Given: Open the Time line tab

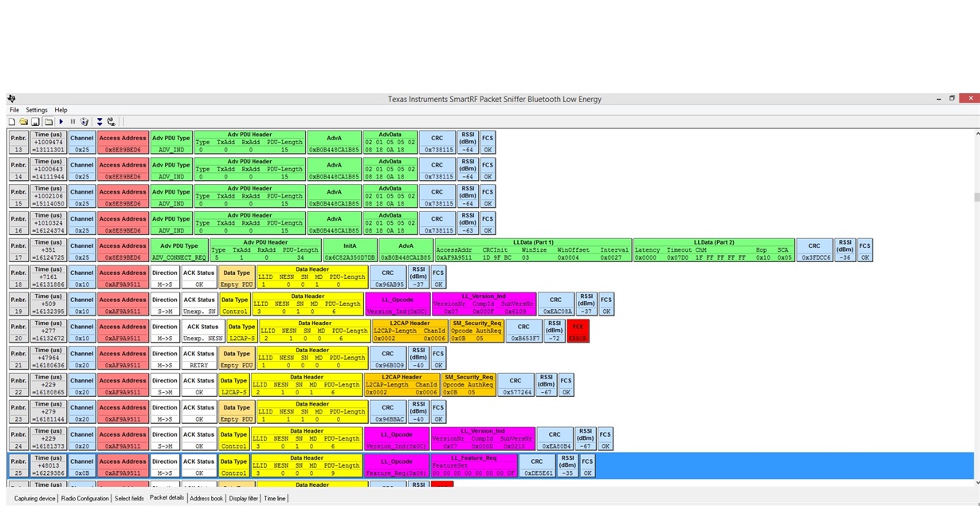Looking at the screenshot, I should point(275,498).
